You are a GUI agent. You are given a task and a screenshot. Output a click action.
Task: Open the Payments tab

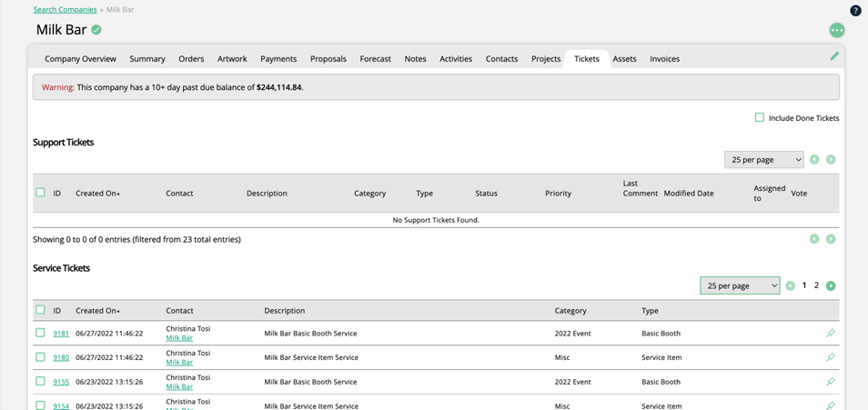[x=278, y=59]
